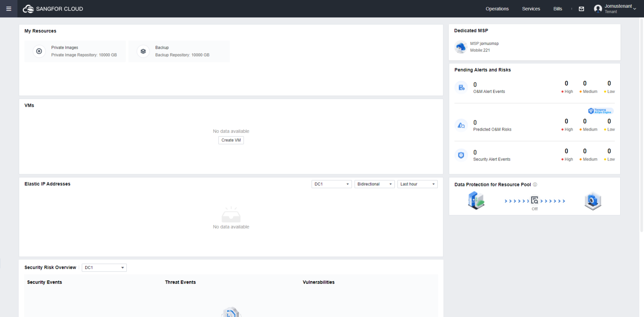Open the DC1 dropdown in Security Risk Overview
This screenshot has height=317, width=644.
click(x=104, y=268)
